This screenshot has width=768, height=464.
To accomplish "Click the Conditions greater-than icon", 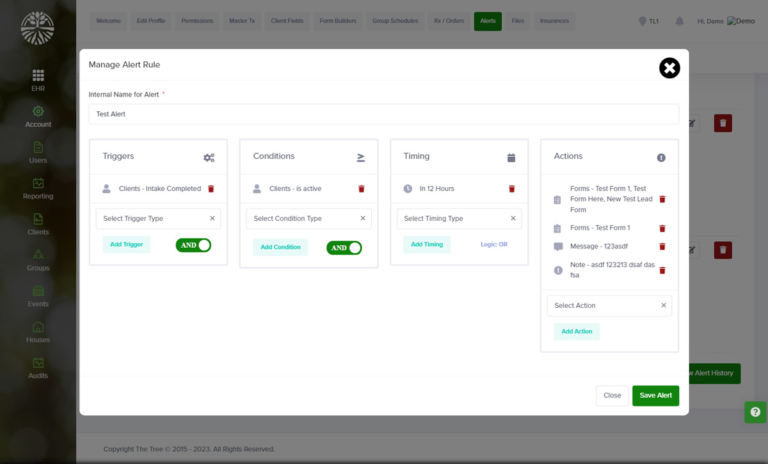I will [360, 157].
